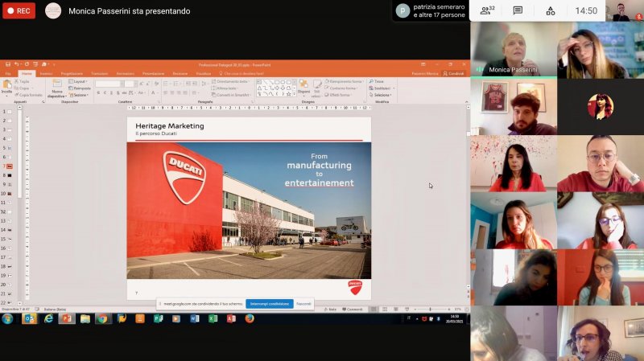This screenshot has width=644, height=361.
Task: Select slide 8 thumbnail in slide panel
Action: [9, 175]
